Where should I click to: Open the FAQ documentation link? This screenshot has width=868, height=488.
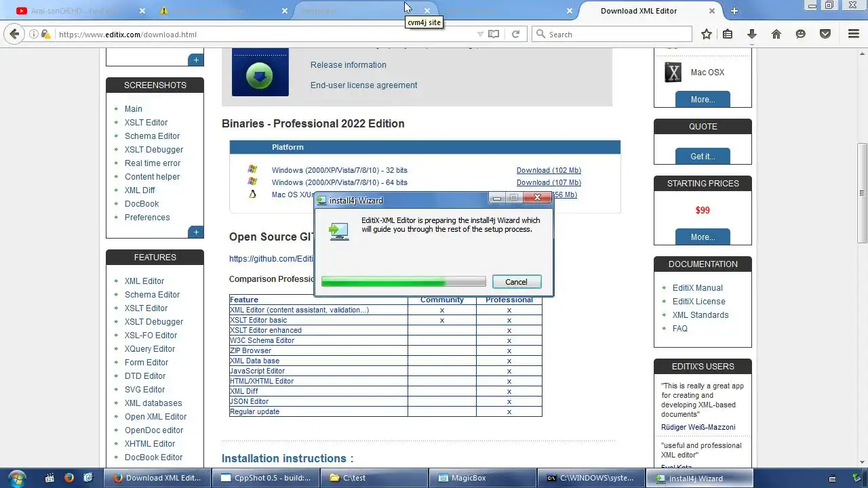pyautogui.click(x=680, y=329)
